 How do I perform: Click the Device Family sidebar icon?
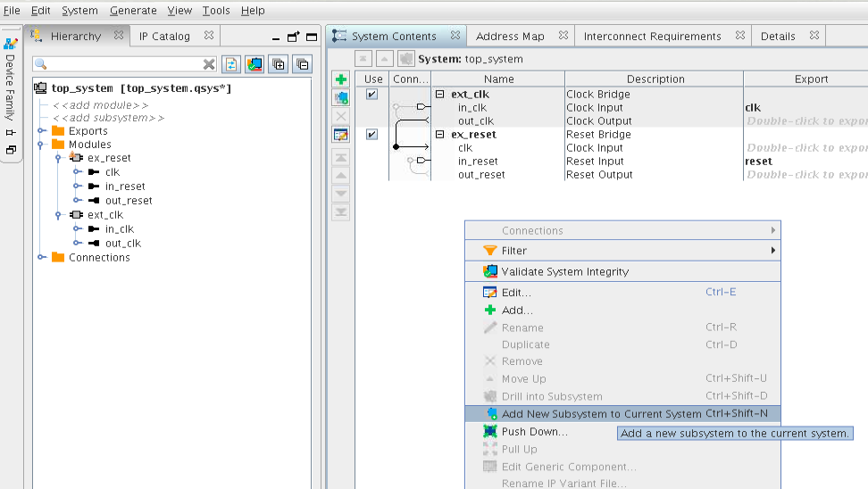pyautogui.click(x=11, y=42)
